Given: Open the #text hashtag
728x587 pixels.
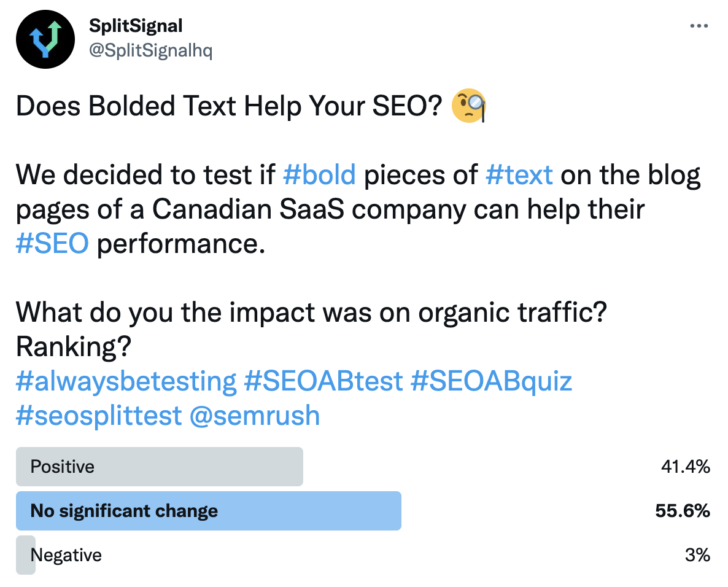Looking at the screenshot, I should coord(519,175).
